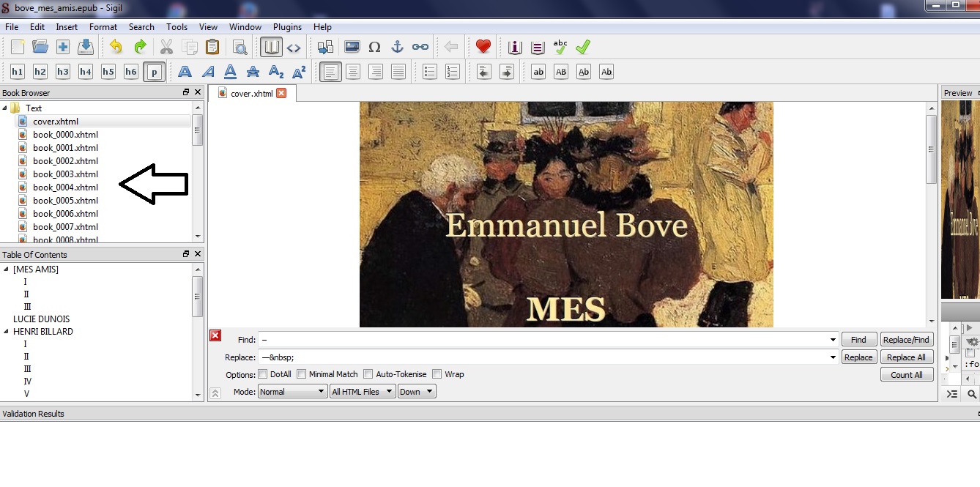Viewport: 980px width, 487px height.
Task: Insert bulleted list
Action: pos(430,72)
